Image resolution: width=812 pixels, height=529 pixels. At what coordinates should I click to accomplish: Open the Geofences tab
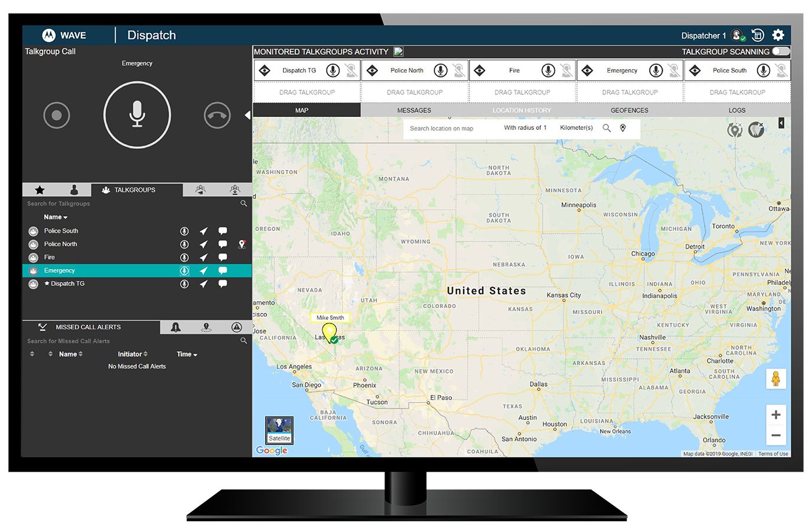pyautogui.click(x=629, y=110)
